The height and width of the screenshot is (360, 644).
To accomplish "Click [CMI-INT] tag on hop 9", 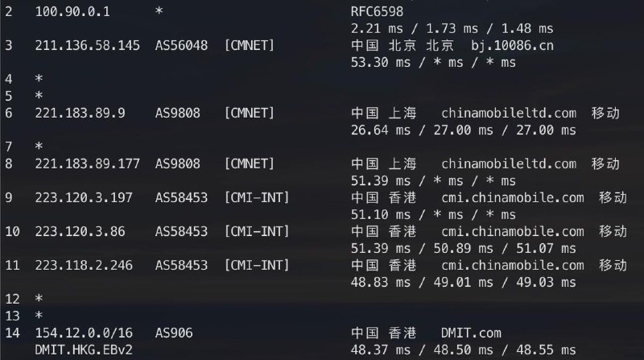I will [x=257, y=197].
